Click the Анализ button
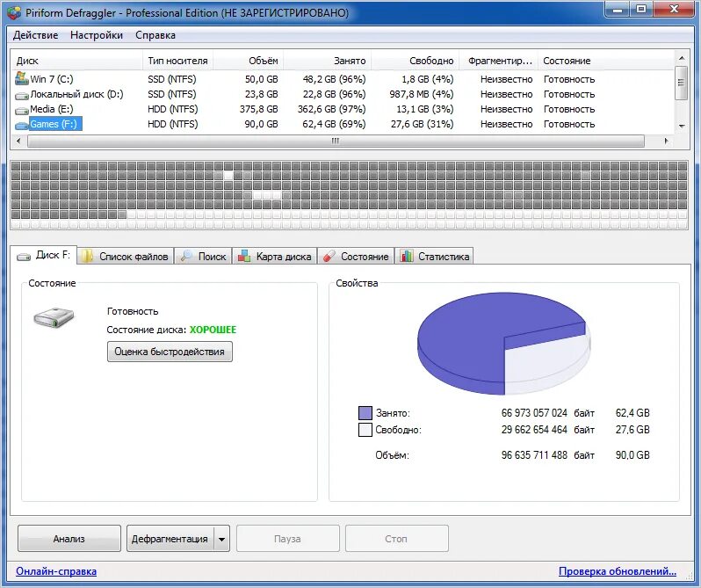Viewport: 701px width, 588px height. tap(69, 539)
